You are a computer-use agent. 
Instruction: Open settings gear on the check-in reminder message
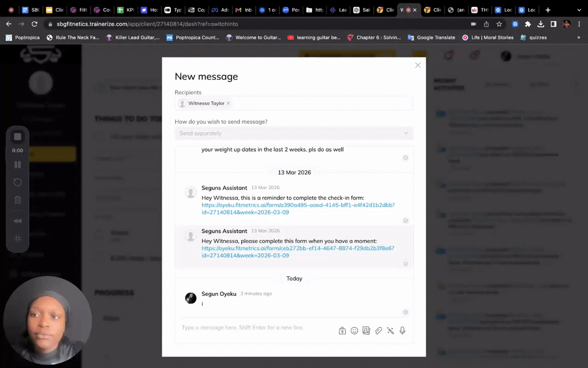point(405,220)
